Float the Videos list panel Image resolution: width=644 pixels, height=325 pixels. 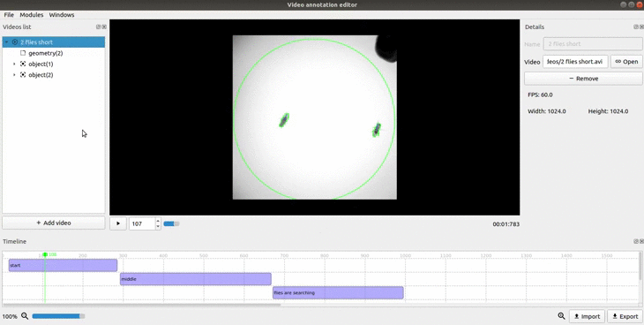point(98,26)
